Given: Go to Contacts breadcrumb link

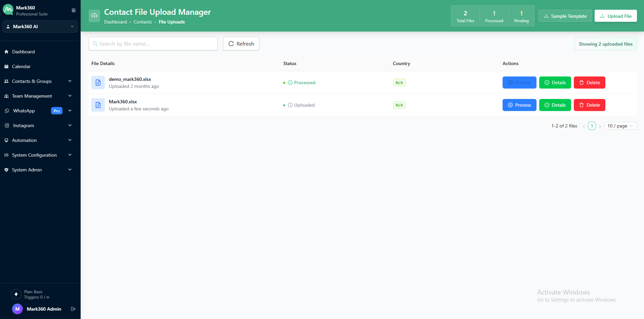Looking at the screenshot, I should click(x=142, y=22).
